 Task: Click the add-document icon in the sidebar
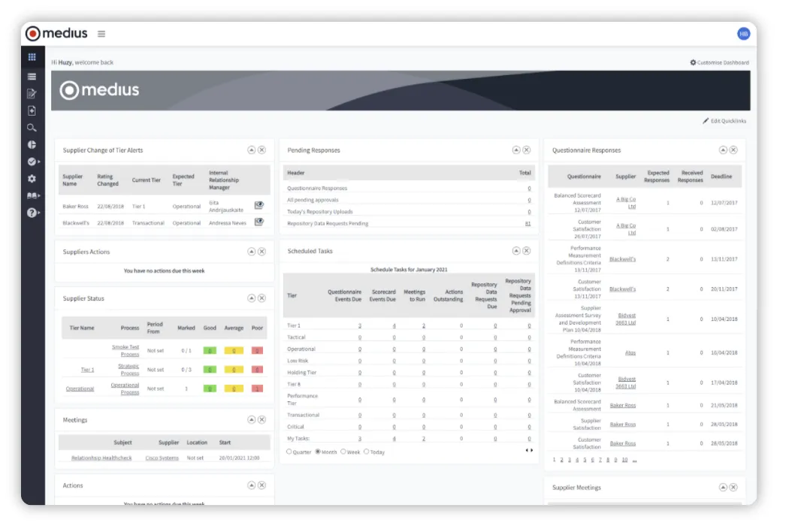32,110
